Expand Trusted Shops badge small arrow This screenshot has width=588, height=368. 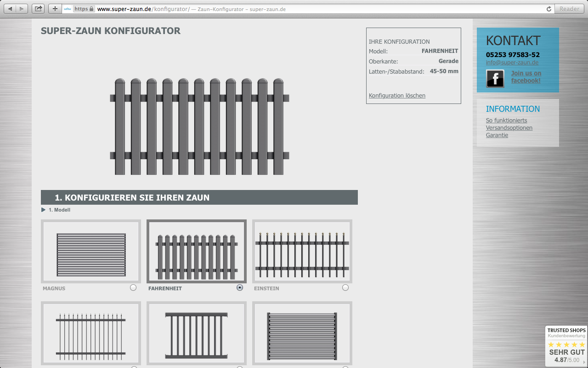[584, 362]
